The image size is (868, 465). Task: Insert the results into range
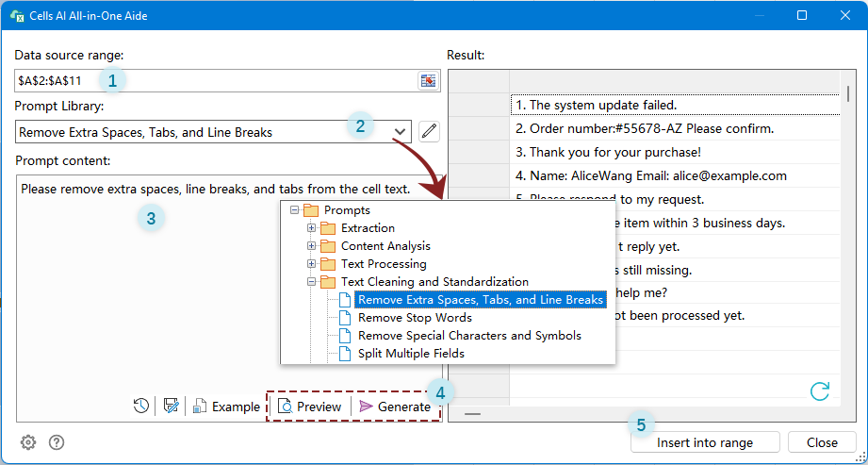pos(705,442)
